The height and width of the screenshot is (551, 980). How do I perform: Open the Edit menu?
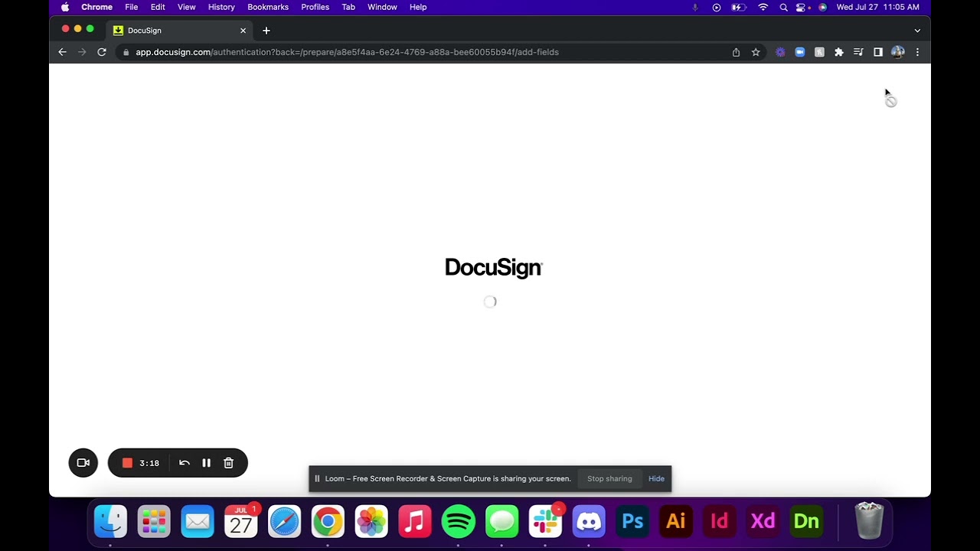(158, 7)
